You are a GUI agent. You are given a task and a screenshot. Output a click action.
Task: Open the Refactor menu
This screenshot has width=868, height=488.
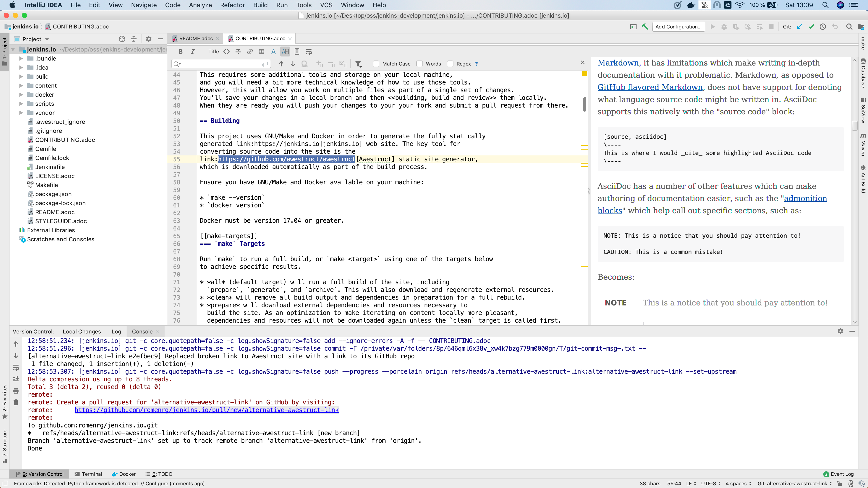232,5
